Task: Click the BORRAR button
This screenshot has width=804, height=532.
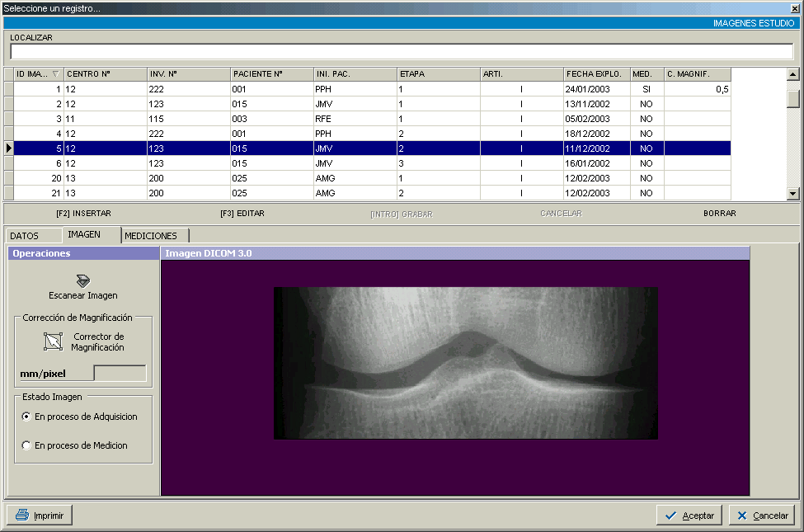Action: (x=719, y=214)
